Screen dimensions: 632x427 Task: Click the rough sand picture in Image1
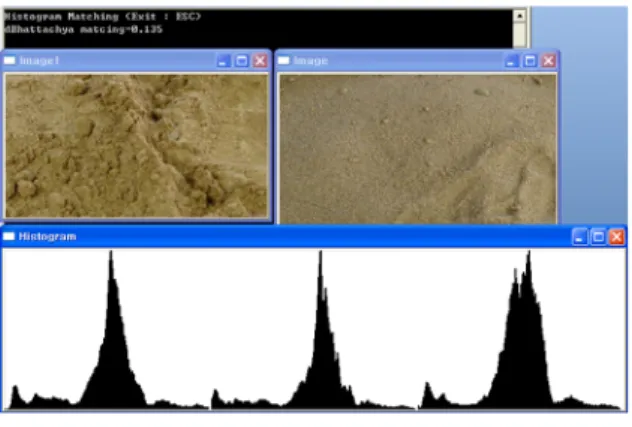tap(136, 146)
